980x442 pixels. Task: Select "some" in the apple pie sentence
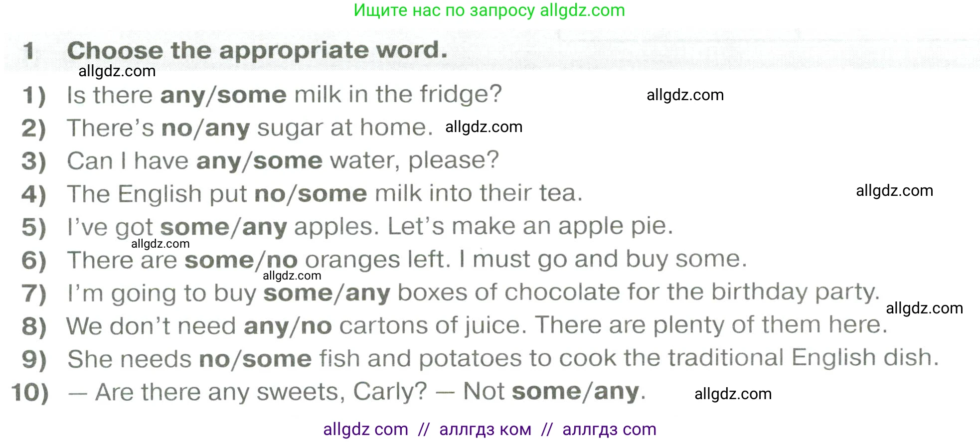tap(194, 227)
